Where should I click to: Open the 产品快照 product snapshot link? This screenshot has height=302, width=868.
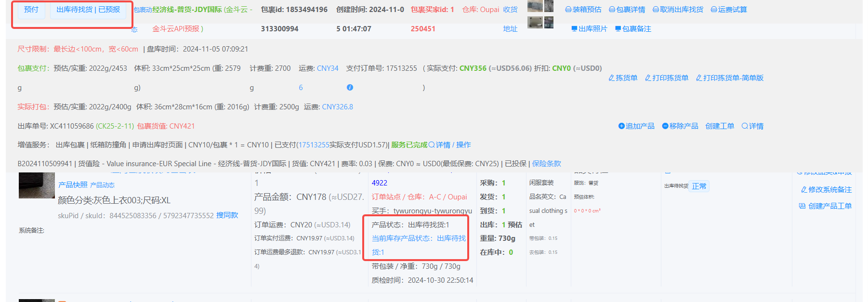point(73,185)
